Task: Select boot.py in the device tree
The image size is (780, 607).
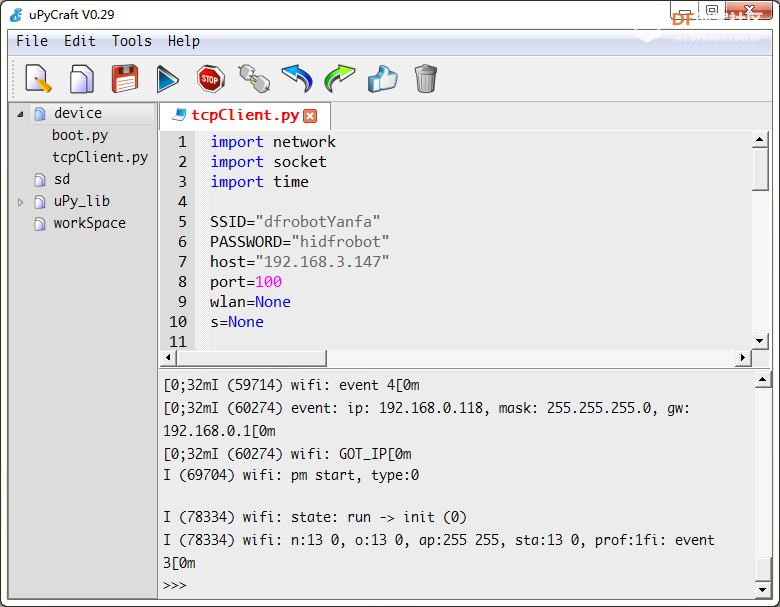Action: coord(80,135)
